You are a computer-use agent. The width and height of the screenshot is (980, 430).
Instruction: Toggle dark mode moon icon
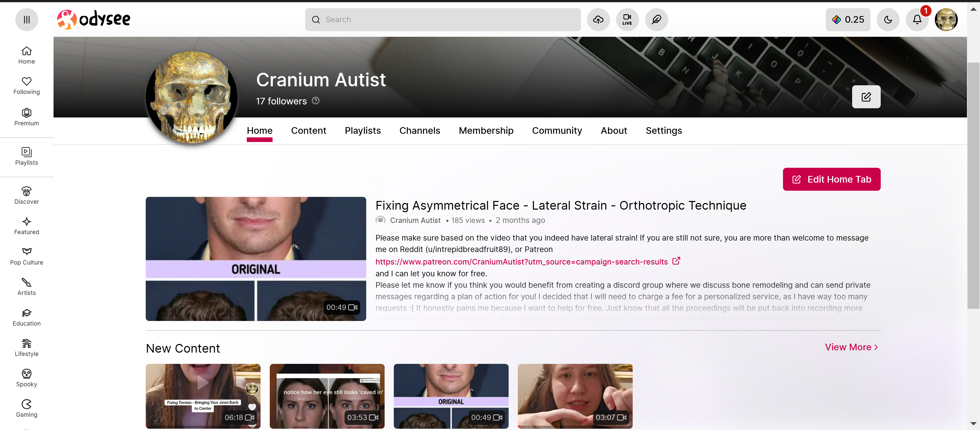coord(888,19)
